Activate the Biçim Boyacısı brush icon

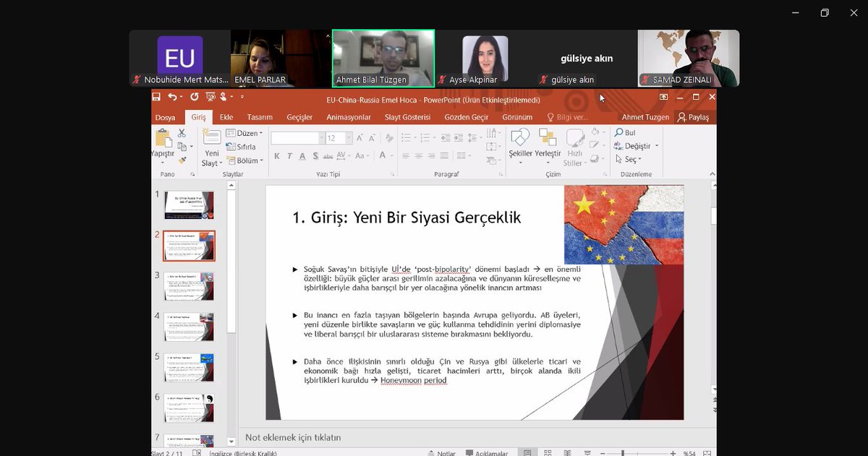tap(182, 160)
